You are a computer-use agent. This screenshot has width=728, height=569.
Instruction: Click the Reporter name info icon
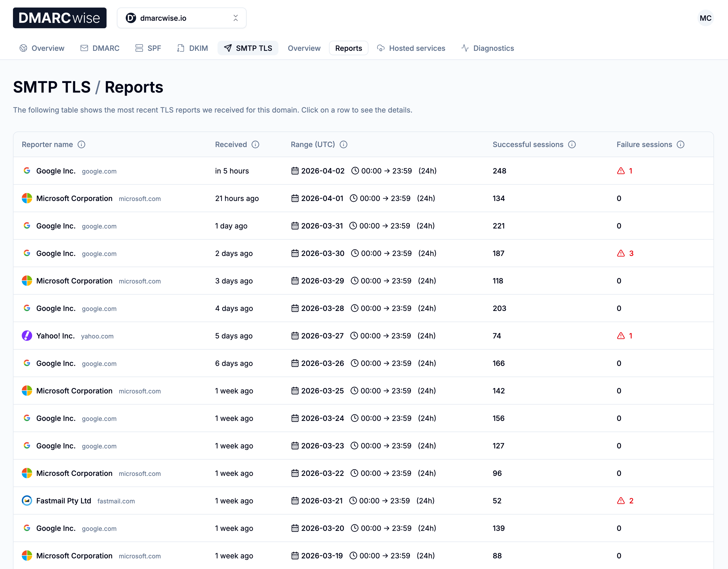point(82,145)
